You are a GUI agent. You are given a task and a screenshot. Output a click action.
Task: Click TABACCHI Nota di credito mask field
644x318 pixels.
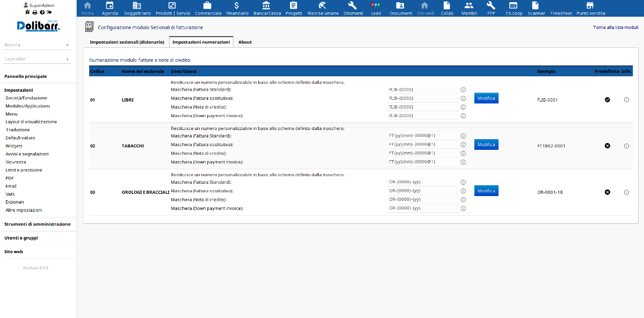click(x=423, y=153)
